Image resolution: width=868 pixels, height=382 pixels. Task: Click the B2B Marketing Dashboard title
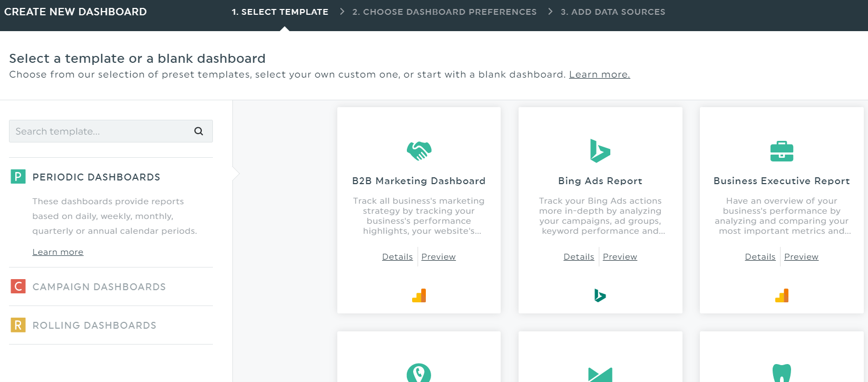click(419, 181)
